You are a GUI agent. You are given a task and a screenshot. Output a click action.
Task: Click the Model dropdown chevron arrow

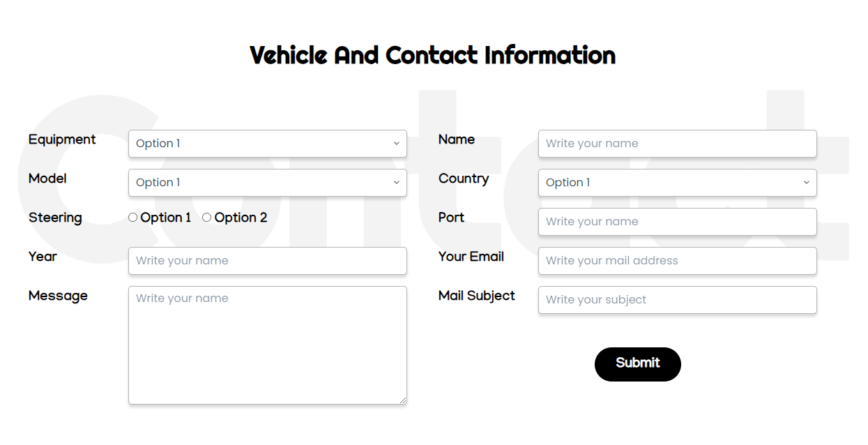point(396,183)
